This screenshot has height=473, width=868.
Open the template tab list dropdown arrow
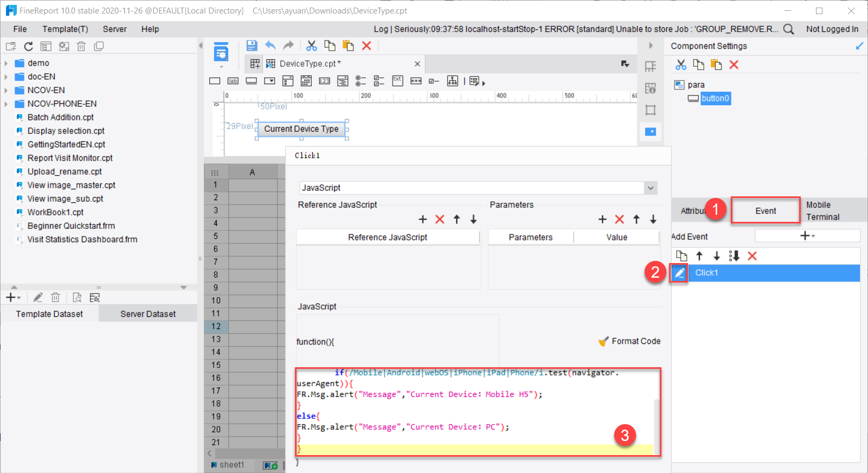click(625, 64)
